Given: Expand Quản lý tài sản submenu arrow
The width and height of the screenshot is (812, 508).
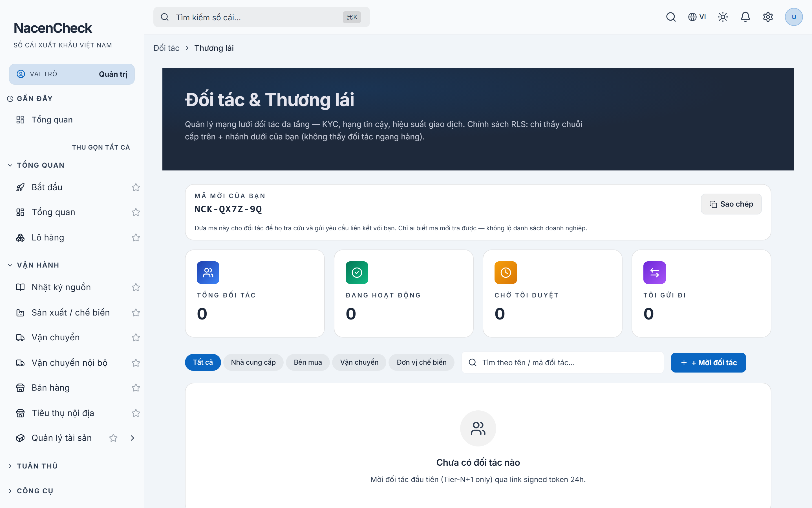Looking at the screenshot, I should [x=133, y=438].
